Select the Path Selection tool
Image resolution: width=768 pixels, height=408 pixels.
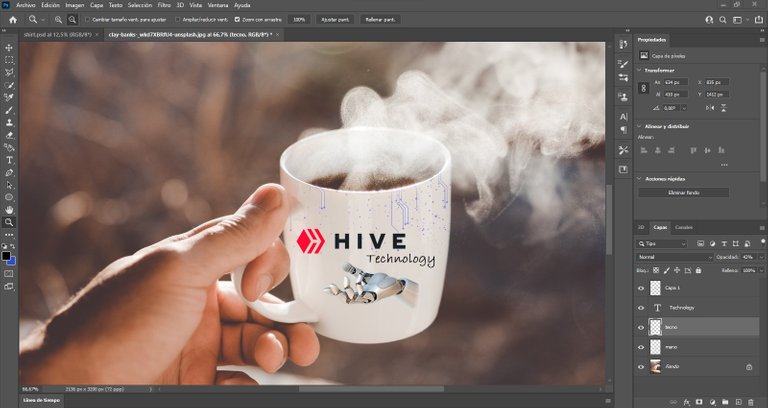point(9,185)
